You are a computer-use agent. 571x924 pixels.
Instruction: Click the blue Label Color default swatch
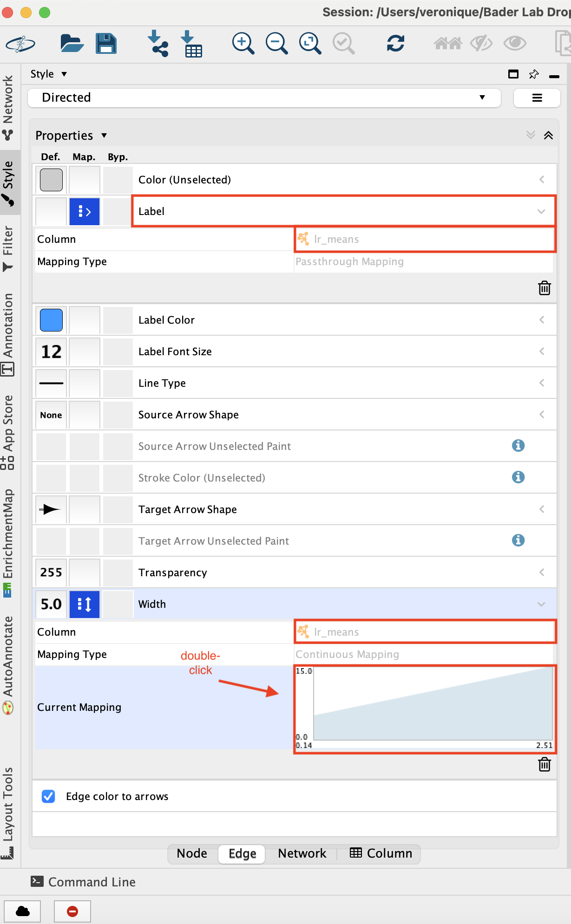(51, 320)
